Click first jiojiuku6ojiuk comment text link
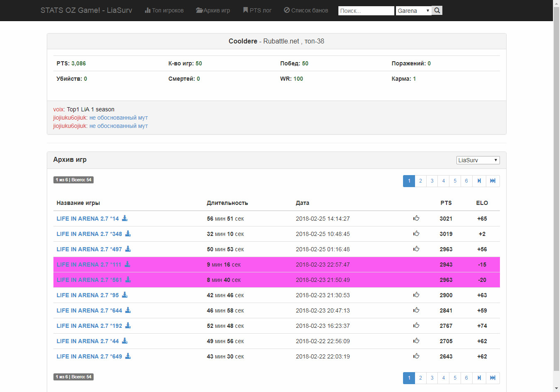This screenshot has height=392, width=560. (x=118, y=118)
